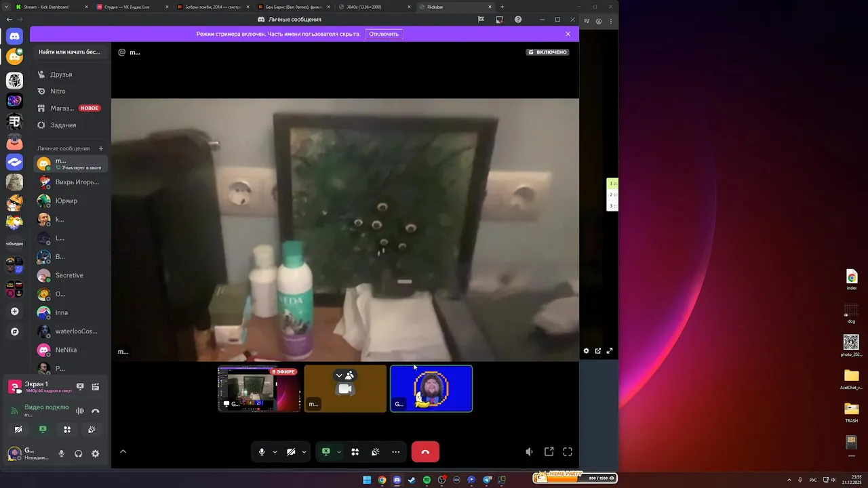Open the Магазин shop section
This screenshot has height=488, width=868.
70,108
